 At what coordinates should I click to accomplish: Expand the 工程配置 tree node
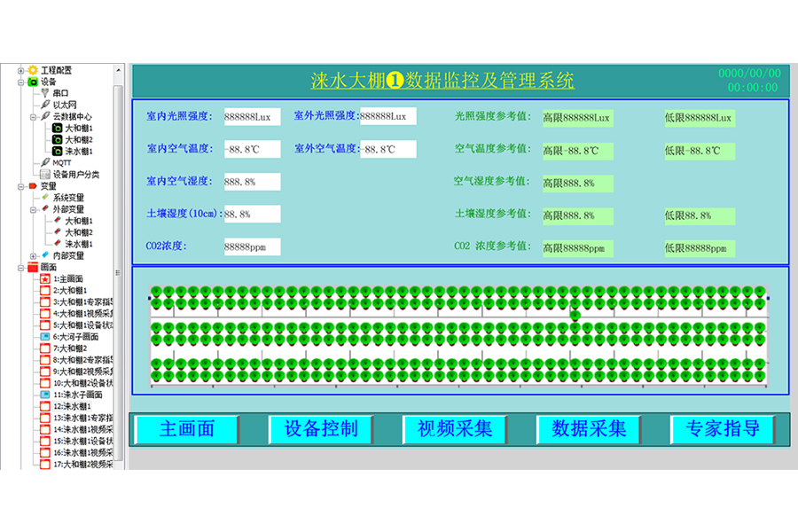[21, 70]
